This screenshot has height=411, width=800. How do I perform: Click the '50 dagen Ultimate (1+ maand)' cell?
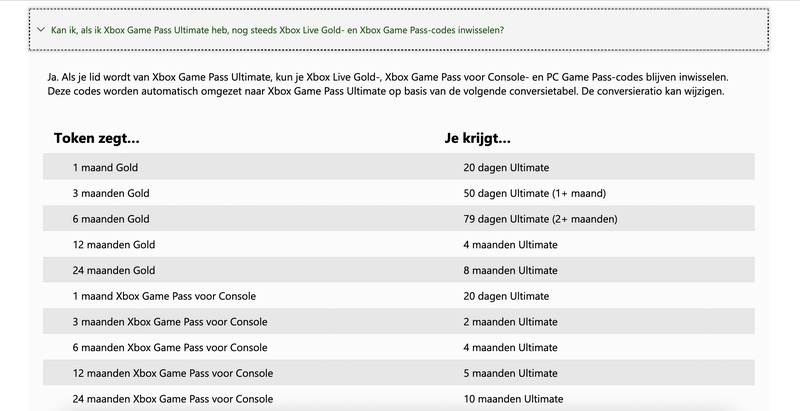[535, 193]
